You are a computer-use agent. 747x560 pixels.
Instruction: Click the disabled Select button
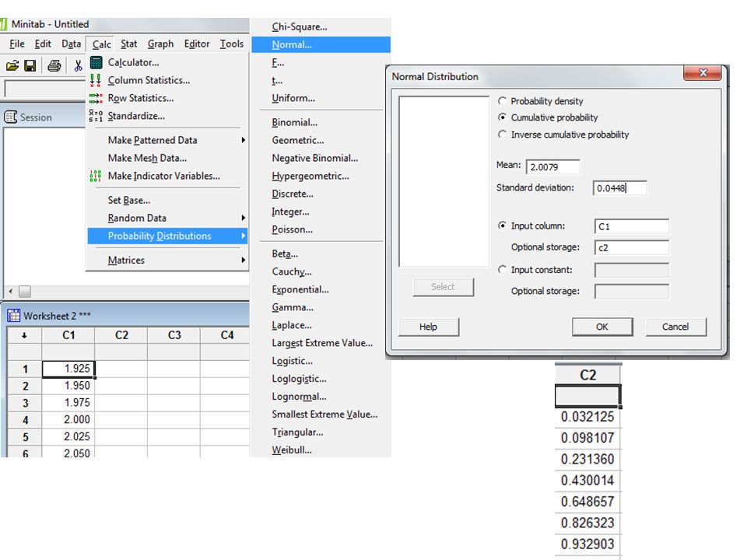tap(443, 287)
